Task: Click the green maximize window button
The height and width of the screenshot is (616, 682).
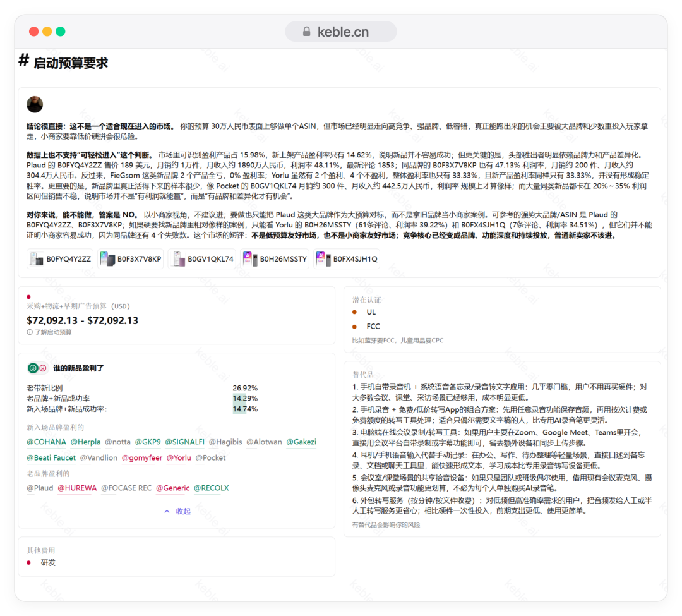Action: click(x=61, y=32)
